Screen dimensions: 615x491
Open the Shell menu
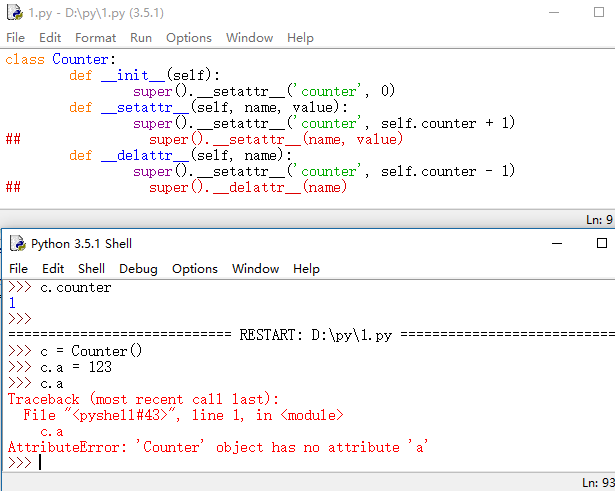coord(92,268)
